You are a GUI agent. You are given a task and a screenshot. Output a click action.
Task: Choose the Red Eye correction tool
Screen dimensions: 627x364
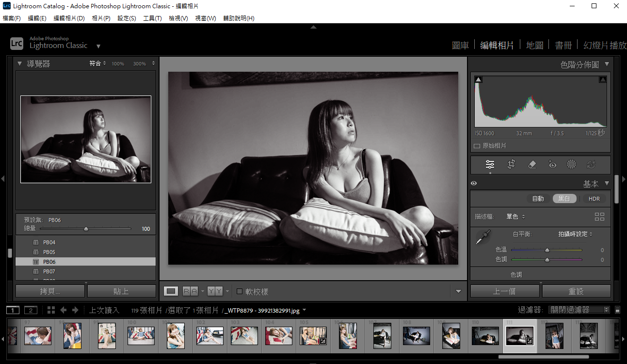tap(552, 165)
